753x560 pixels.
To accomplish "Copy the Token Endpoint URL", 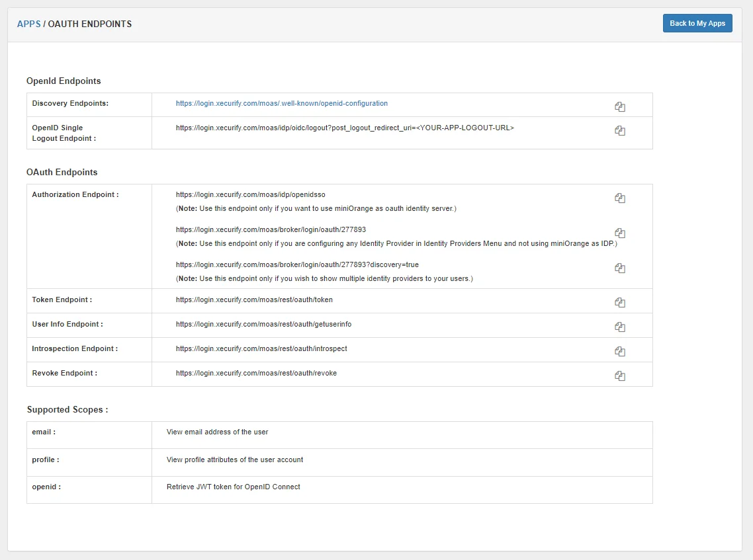I will [620, 302].
